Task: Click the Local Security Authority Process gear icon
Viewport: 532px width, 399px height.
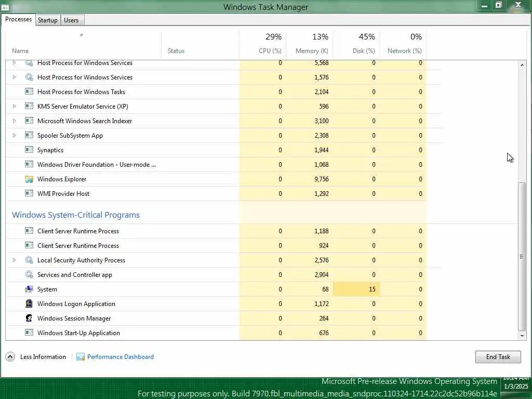Action: 29,260
